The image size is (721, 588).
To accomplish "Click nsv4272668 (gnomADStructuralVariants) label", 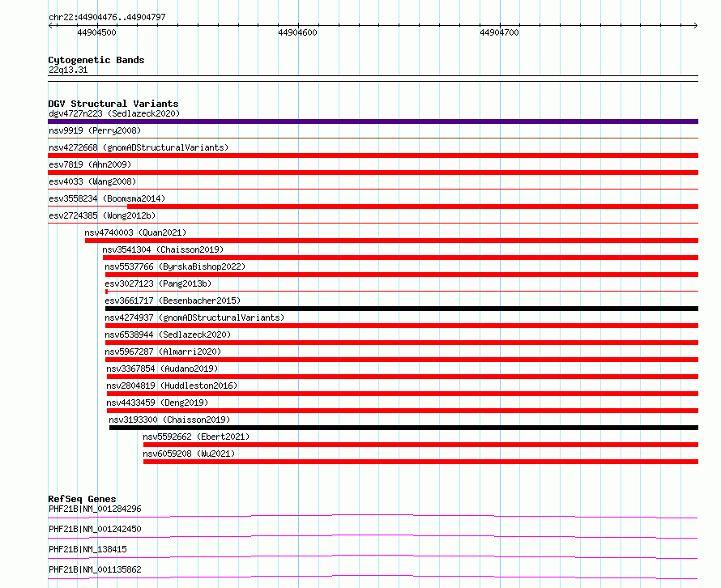I will coord(139,147).
